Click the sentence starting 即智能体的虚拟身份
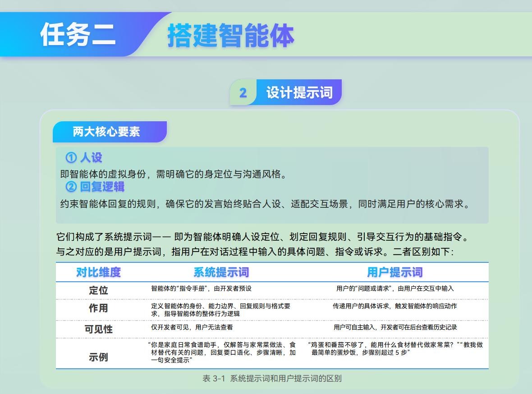 (x=174, y=174)
